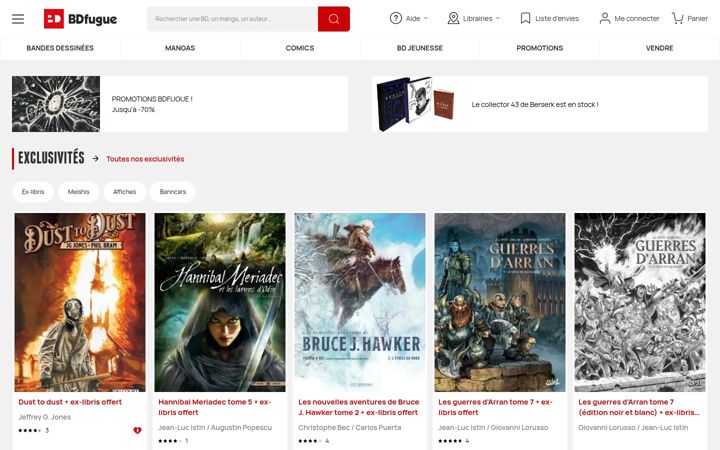Image resolution: width=720 pixels, height=450 pixels.
Task: Click the Aide question mark icon
Action: pos(396,18)
